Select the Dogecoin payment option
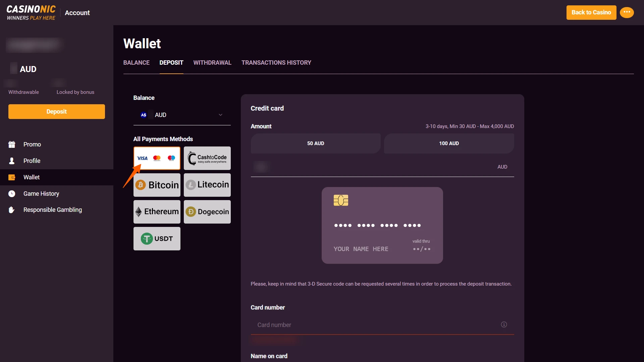 pos(207,212)
